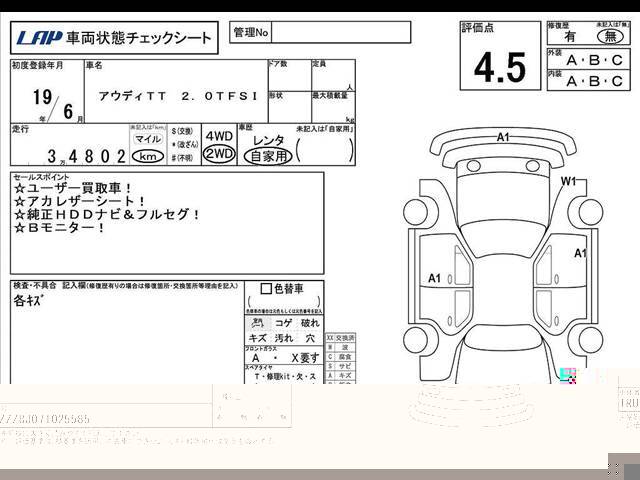Click the mileage value 34802

[86, 156]
